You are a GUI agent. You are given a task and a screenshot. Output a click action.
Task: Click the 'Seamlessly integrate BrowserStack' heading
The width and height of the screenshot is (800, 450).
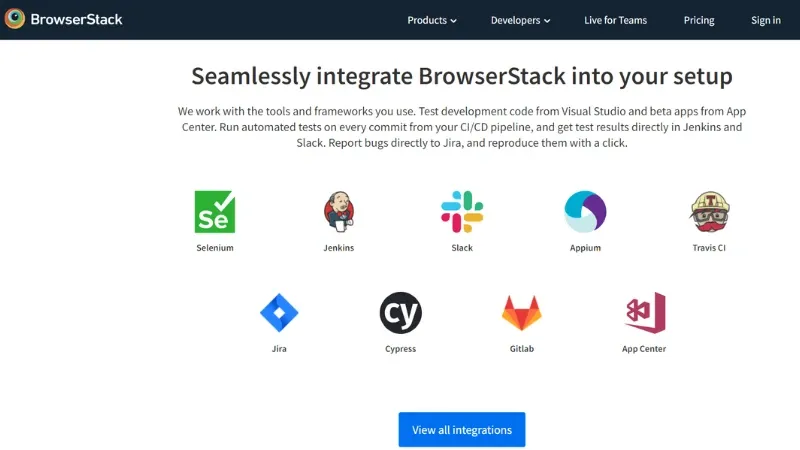462,77
